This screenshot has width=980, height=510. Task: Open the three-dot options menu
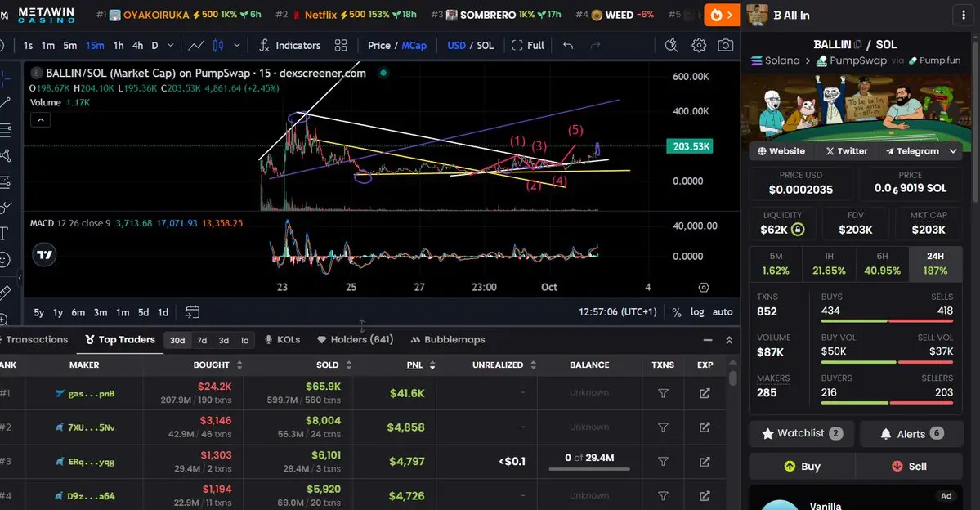pyautogui.click(x=963, y=15)
